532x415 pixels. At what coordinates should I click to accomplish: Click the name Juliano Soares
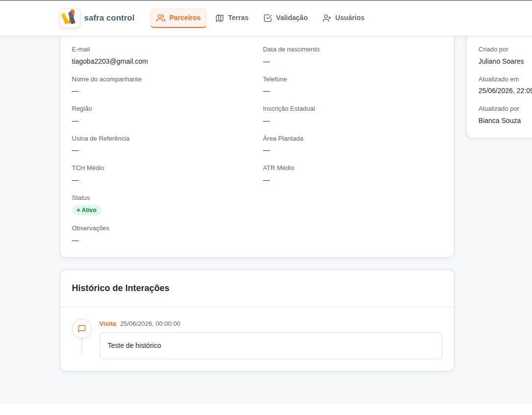point(501,61)
